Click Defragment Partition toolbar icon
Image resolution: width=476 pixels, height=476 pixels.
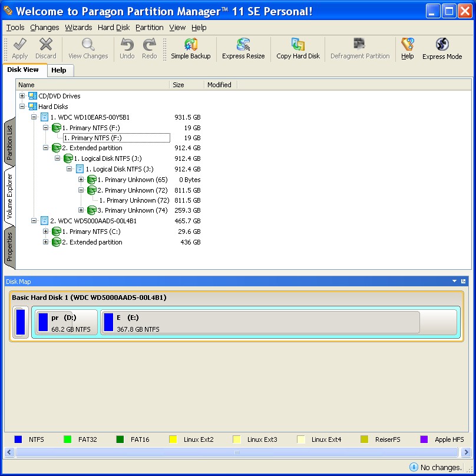pyautogui.click(x=360, y=44)
